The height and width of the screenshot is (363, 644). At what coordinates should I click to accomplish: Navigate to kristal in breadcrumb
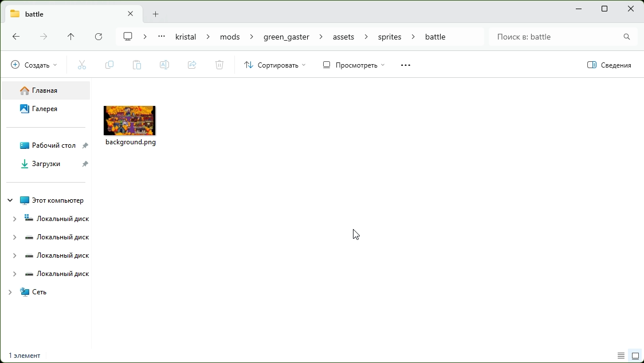pos(186,37)
